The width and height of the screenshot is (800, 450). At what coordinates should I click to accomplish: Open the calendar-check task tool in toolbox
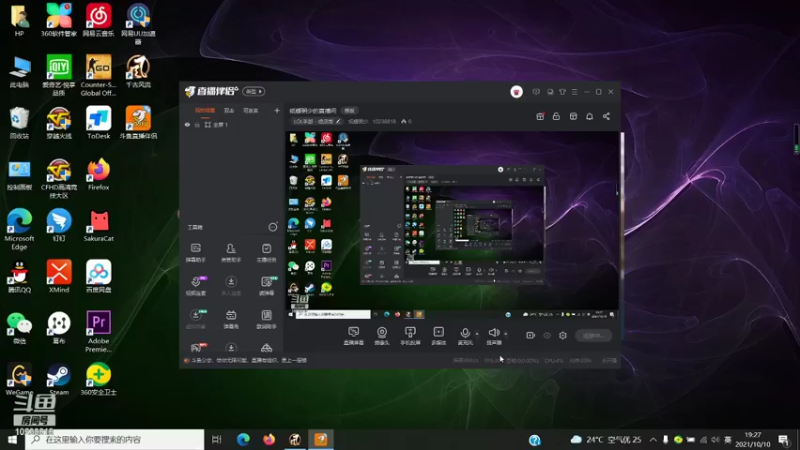point(266,253)
